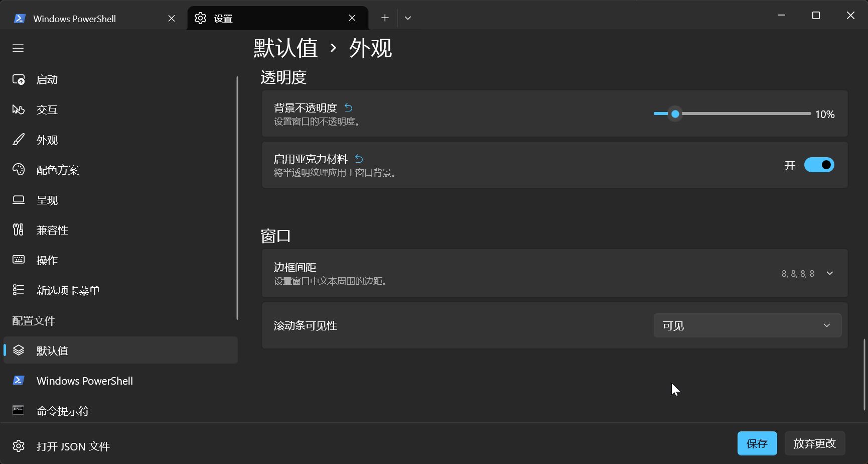Open the new tab profile dropdown arrow
Viewport: 868px width, 464px height.
coord(408,18)
